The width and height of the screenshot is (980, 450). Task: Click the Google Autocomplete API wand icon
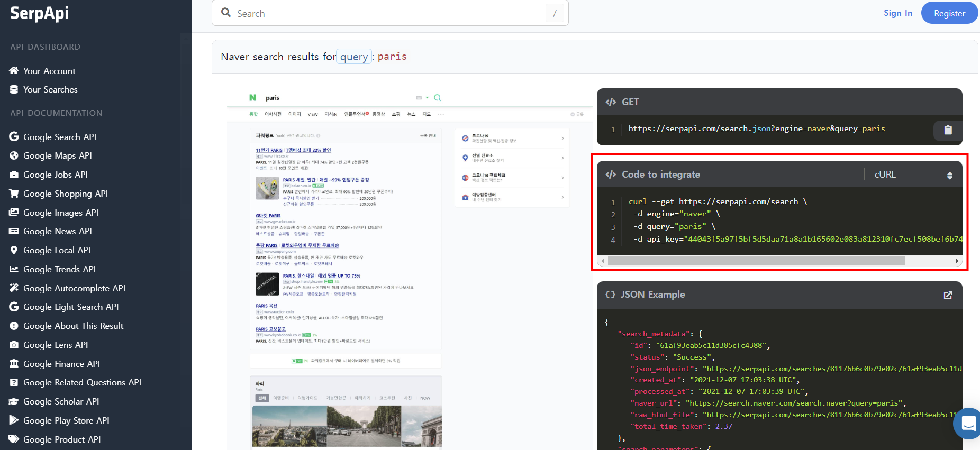14,288
